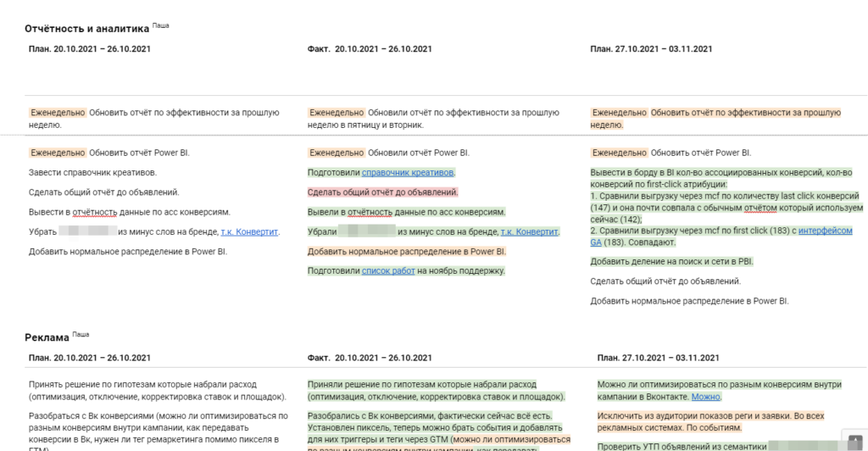Click 'Обновили отчёт Power BI.' text
Viewport: 868px width, 451px height.
pyautogui.click(x=419, y=153)
